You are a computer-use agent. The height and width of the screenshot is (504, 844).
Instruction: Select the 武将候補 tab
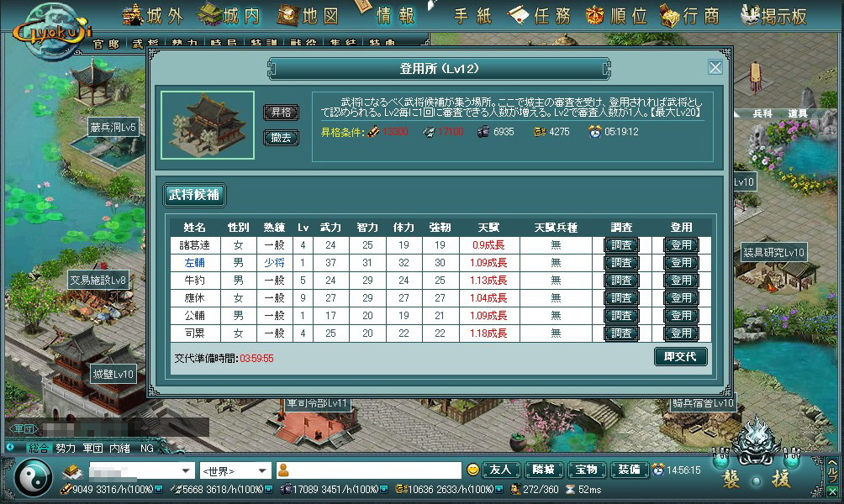(194, 195)
